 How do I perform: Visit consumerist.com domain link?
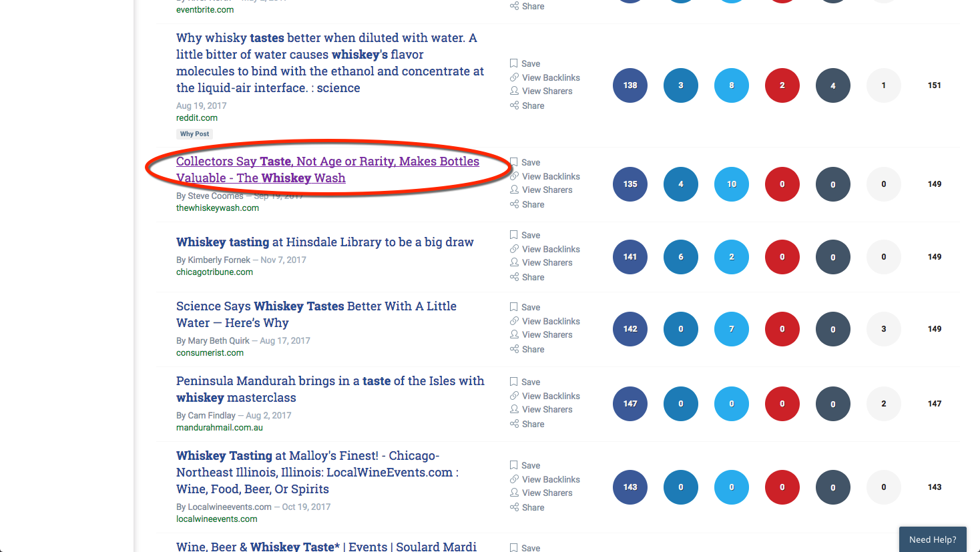210,352
